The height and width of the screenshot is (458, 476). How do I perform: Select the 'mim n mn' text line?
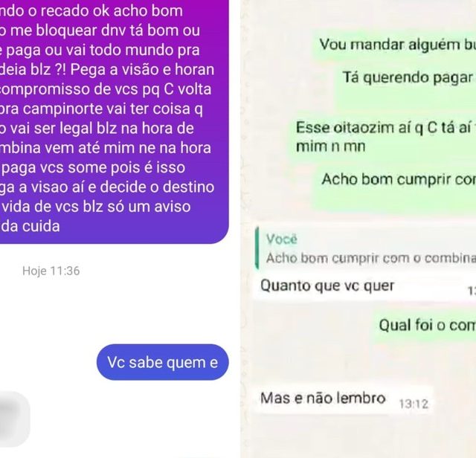coord(330,146)
